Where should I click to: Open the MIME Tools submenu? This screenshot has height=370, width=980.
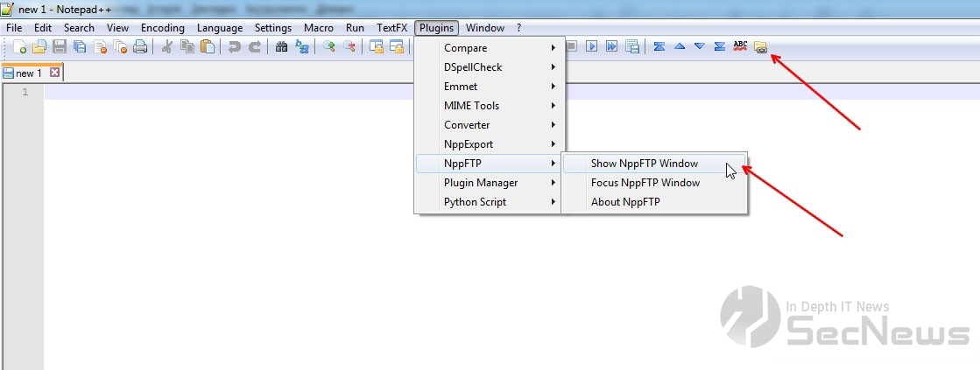click(490, 106)
